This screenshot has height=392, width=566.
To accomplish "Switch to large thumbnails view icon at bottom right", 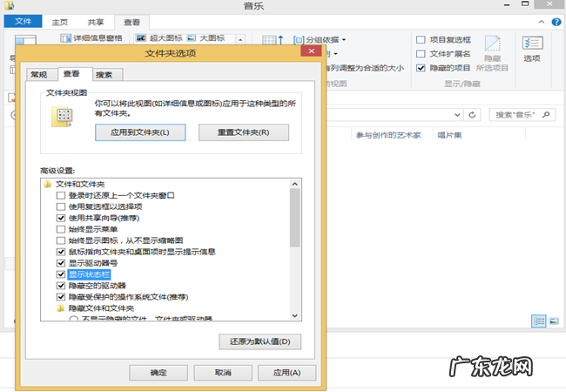I will [x=554, y=321].
